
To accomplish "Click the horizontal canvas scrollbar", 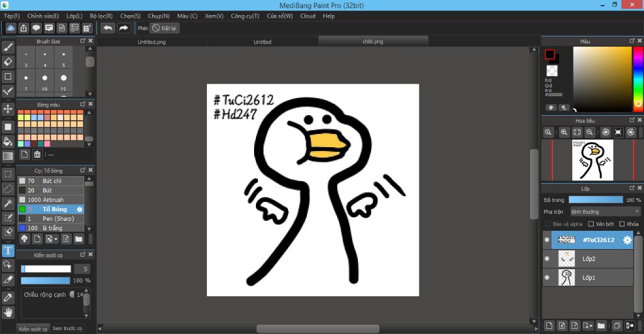I will pos(318,329).
